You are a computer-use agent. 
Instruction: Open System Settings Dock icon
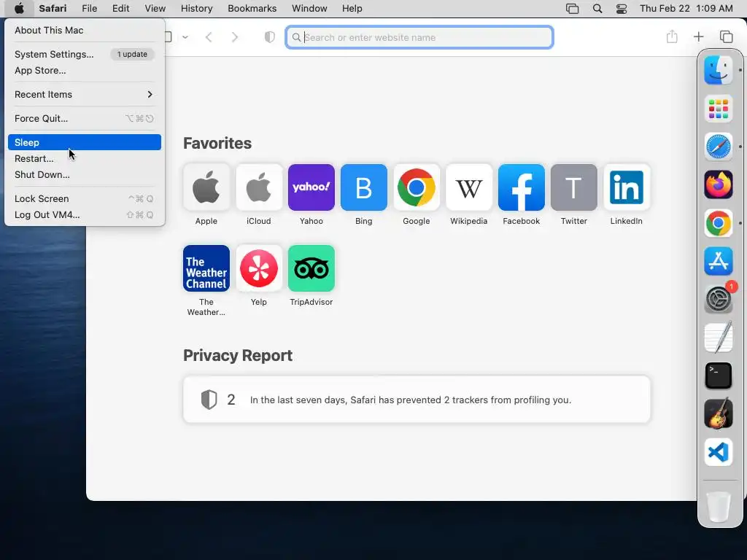click(x=719, y=300)
